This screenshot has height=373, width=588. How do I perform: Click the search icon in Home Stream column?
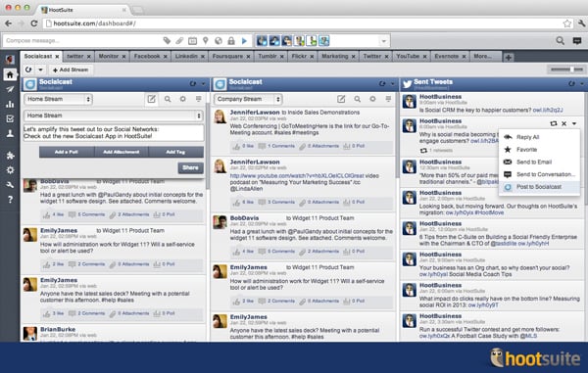coord(168,99)
